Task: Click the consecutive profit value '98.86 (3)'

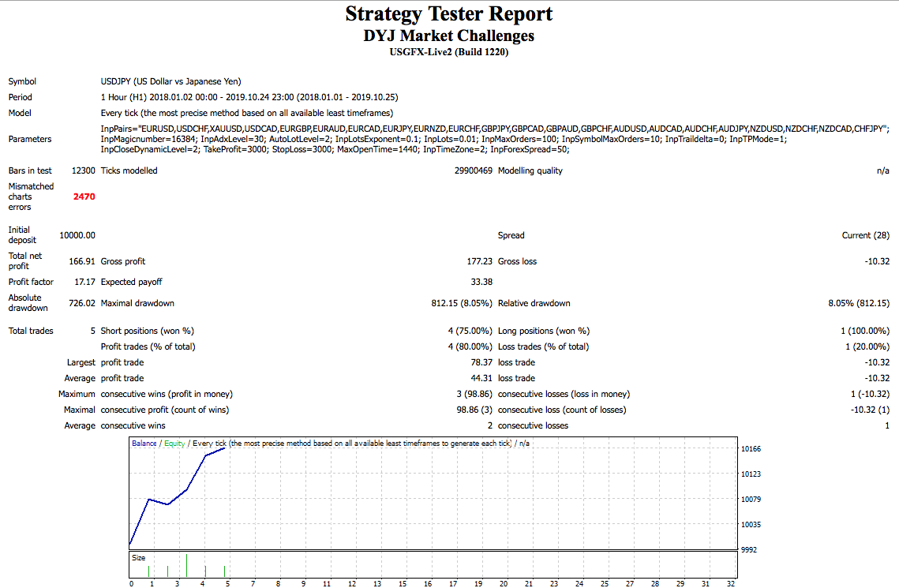Action: click(474, 410)
